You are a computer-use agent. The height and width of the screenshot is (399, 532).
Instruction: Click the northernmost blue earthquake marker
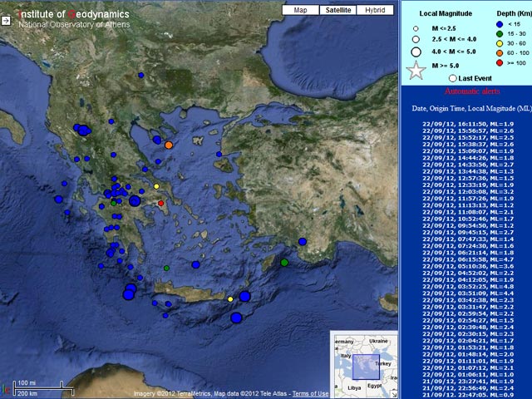[x=141, y=75]
